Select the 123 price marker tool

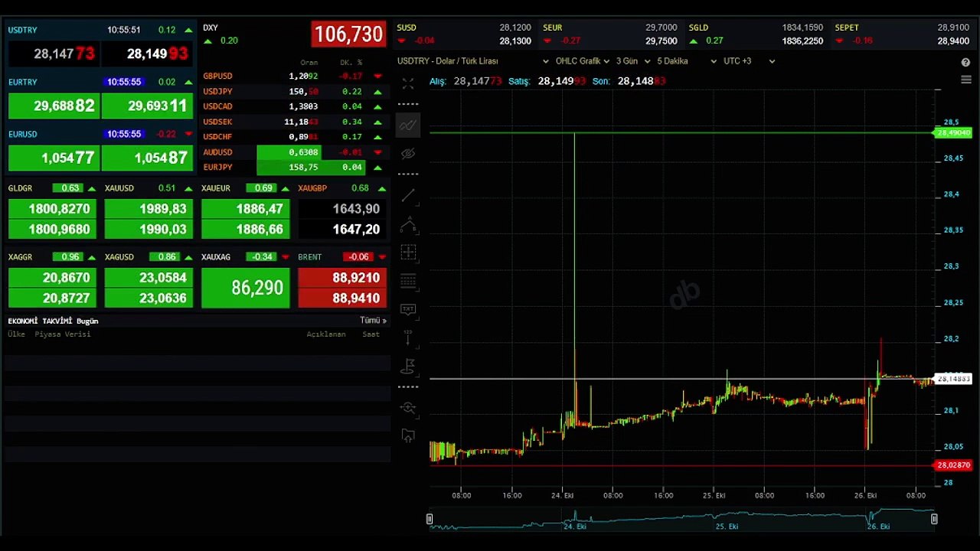click(x=408, y=337)
